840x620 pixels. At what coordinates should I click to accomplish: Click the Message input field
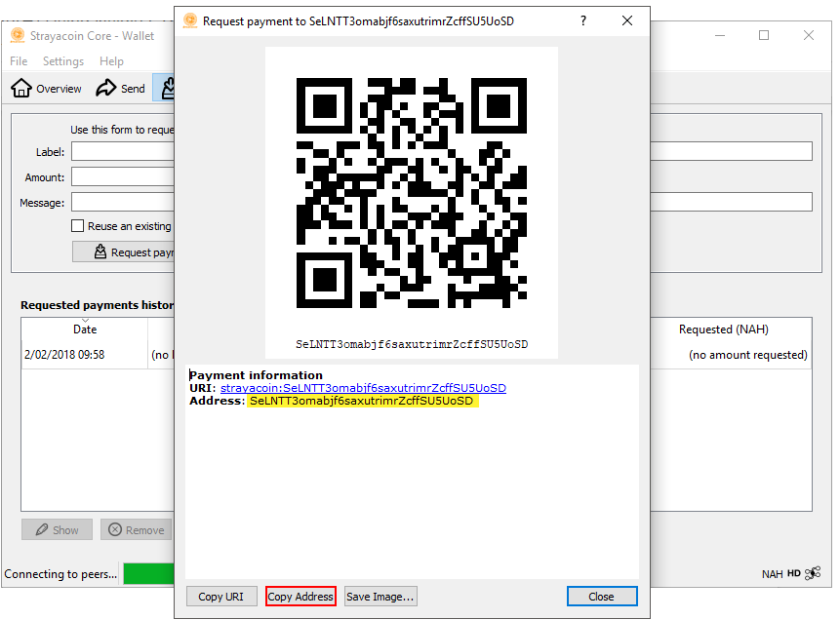[x=123, y=203]
